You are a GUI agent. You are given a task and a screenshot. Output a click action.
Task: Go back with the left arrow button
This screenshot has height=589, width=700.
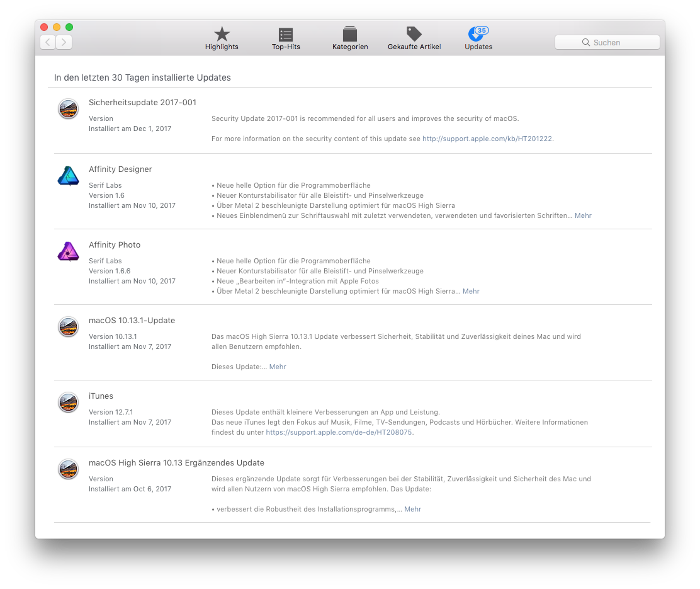[x=48, y=42]
